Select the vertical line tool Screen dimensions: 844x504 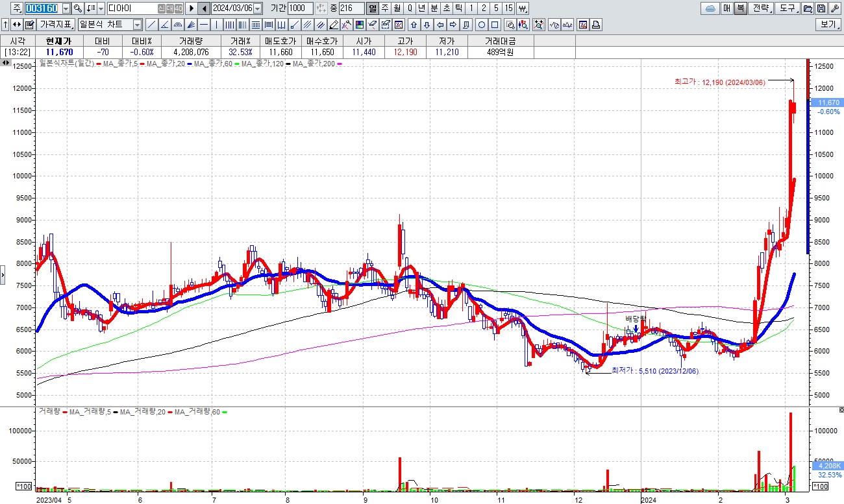(216, 25)
